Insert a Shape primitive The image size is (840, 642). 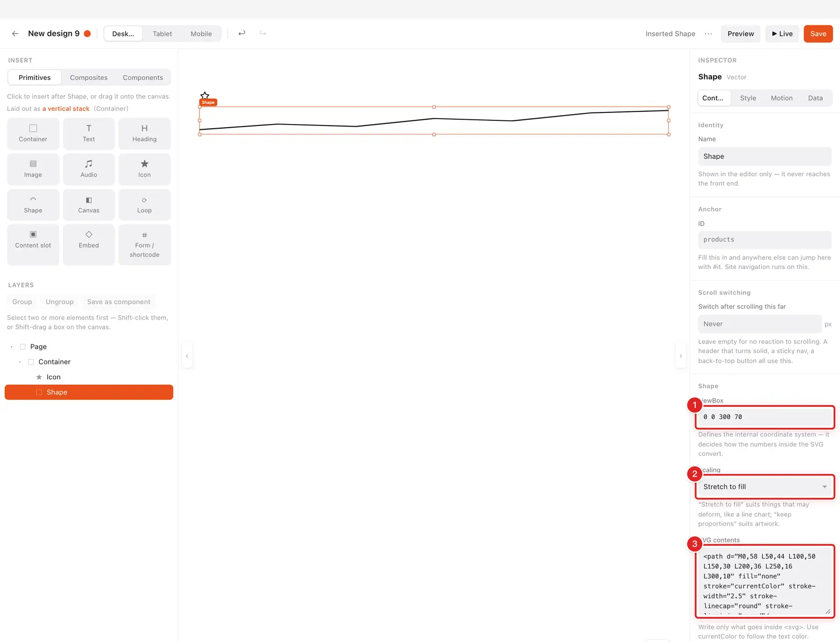[x=33, y=205]
